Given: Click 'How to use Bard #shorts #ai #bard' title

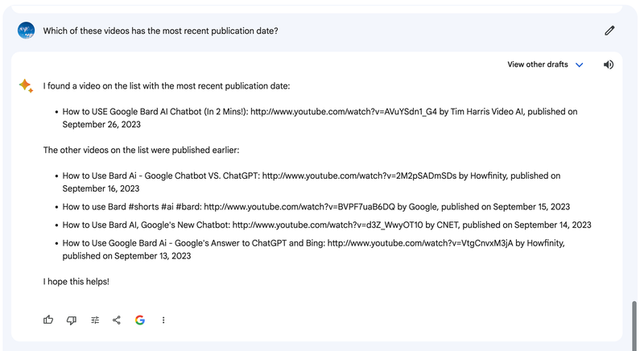Looking at the screenshot, I should pos(132,207).
